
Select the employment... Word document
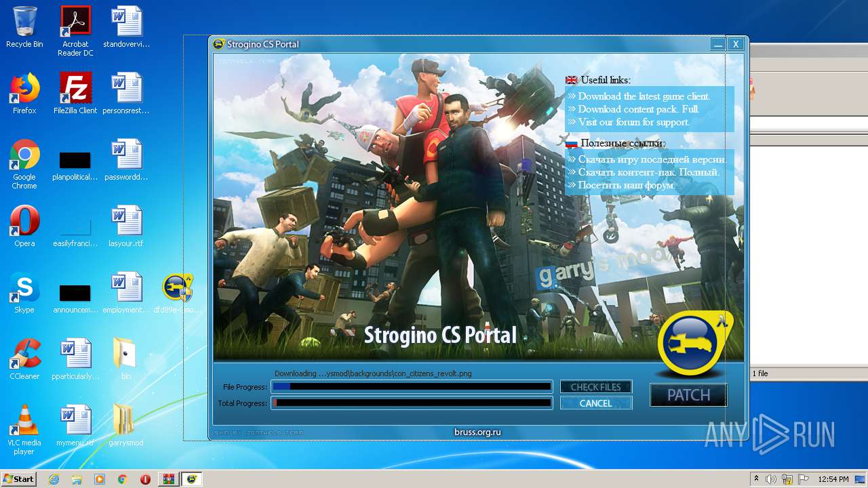(x=126, y=293)
